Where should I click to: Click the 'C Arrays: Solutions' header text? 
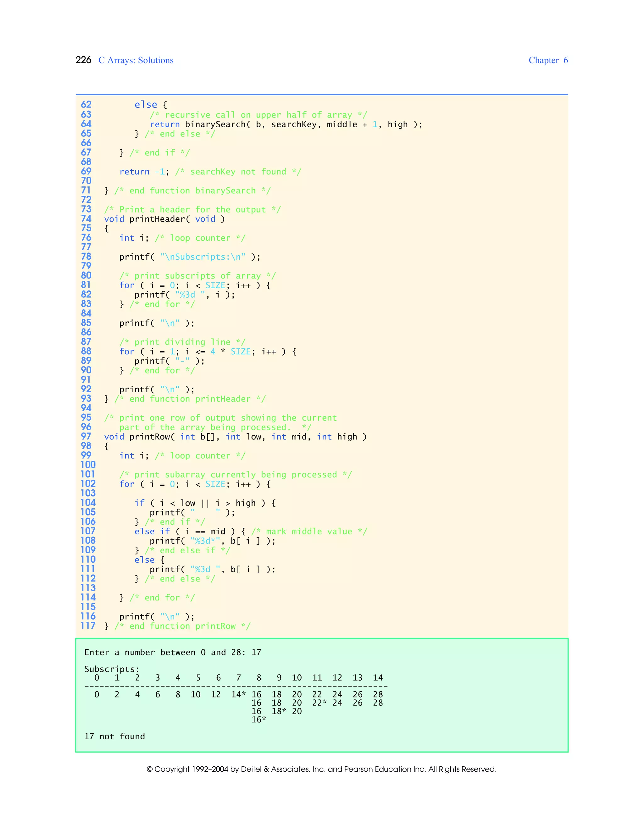point(136,60)
